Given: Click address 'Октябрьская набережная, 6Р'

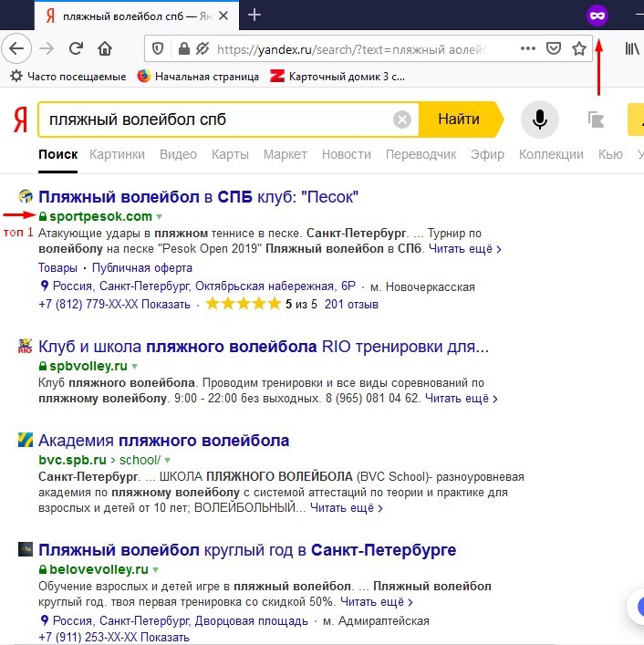Looking at the screenshot, I should click(x=275, y=286).
